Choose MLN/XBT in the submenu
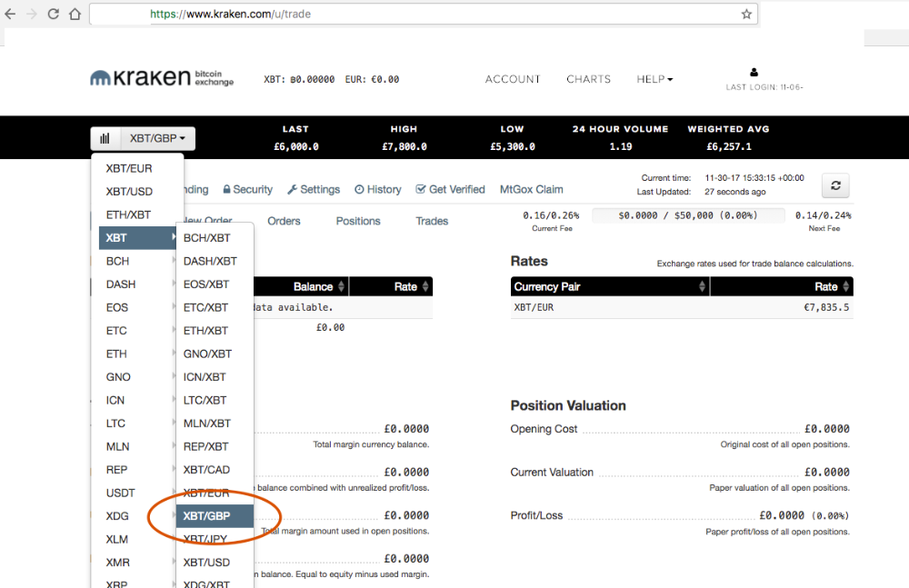The image size is (909, 588). [x=215, y=424]
